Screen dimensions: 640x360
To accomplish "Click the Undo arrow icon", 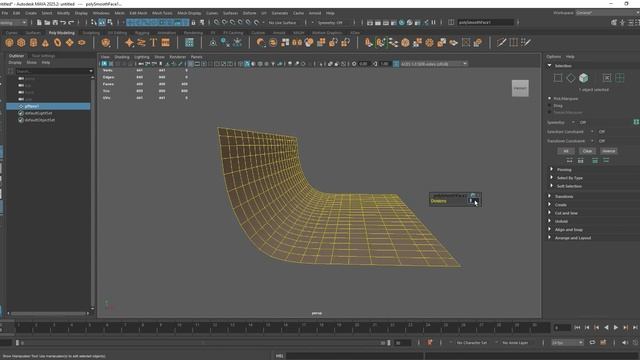I will click(63, 22).
